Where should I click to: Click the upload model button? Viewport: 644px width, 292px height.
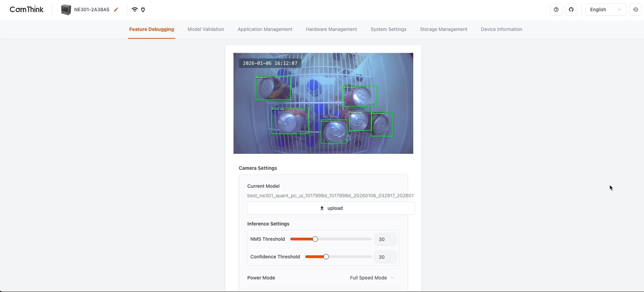click(x=331, y=208)
